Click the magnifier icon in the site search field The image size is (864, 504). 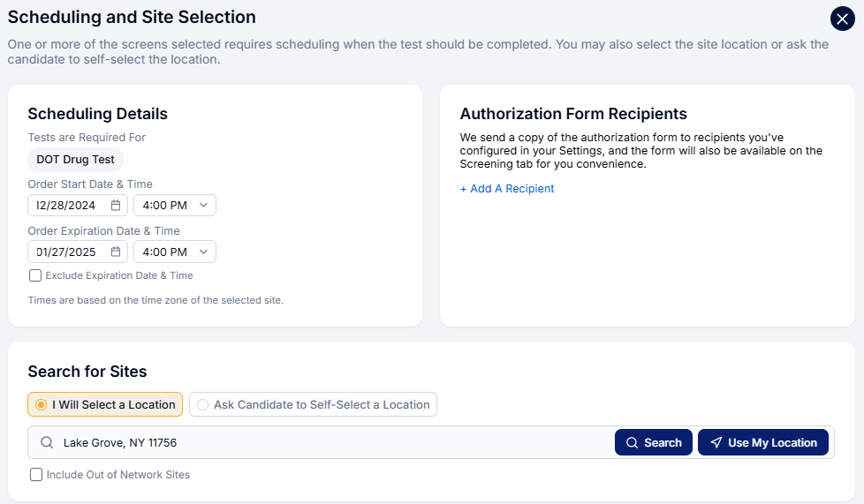tap(47, 442)
